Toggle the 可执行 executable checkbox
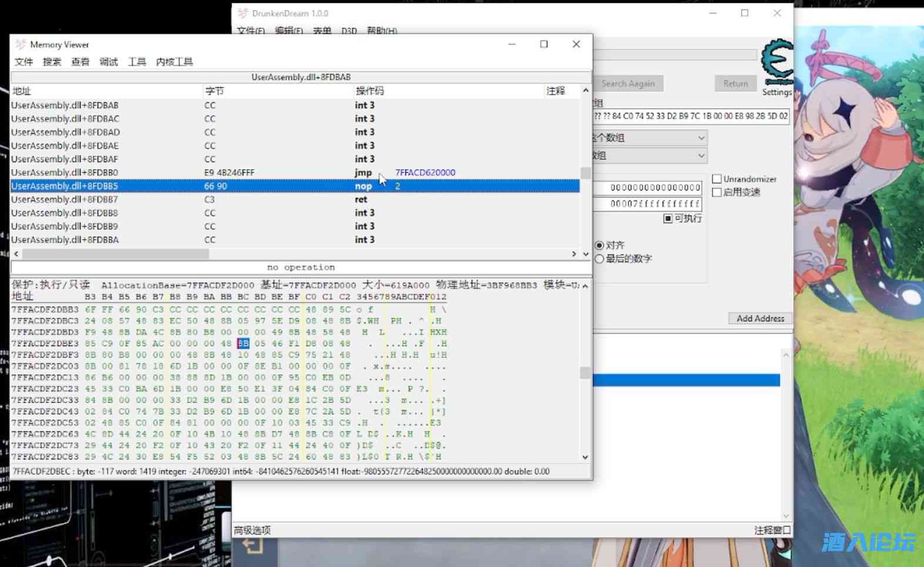 click(x=668, y=219)
